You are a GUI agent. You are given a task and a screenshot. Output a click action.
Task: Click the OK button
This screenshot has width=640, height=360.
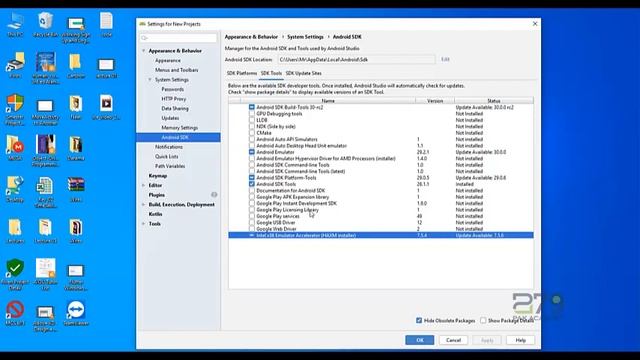coord(420,340)
